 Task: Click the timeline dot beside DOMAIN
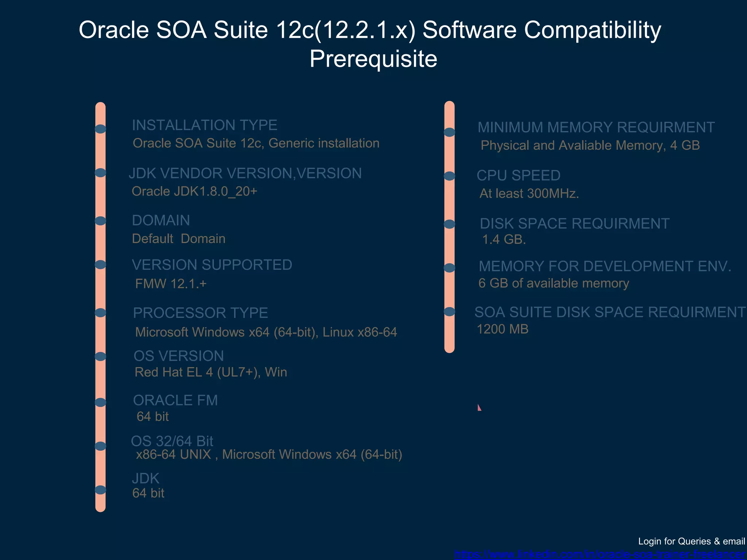point(100,221)
